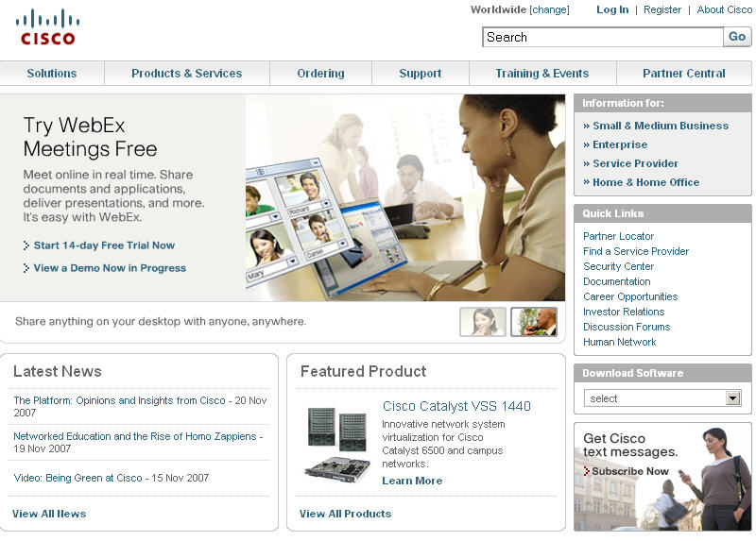This screenshot has width=756, height=541.
Task: Open Discussion Forums link
Action: click(627, 327)
